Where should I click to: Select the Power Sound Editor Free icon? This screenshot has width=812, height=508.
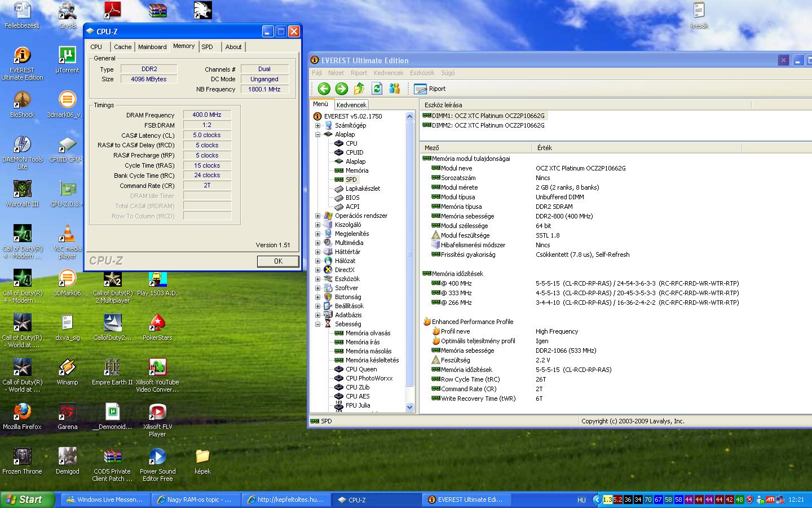click(157, 465)
